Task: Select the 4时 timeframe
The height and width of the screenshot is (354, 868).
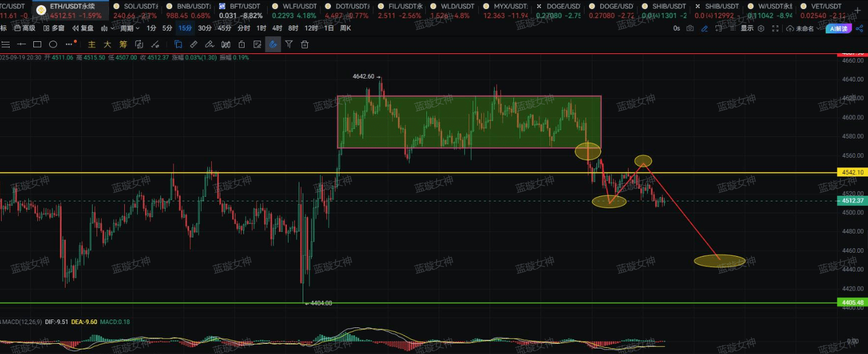Action: tap(277, 28)
